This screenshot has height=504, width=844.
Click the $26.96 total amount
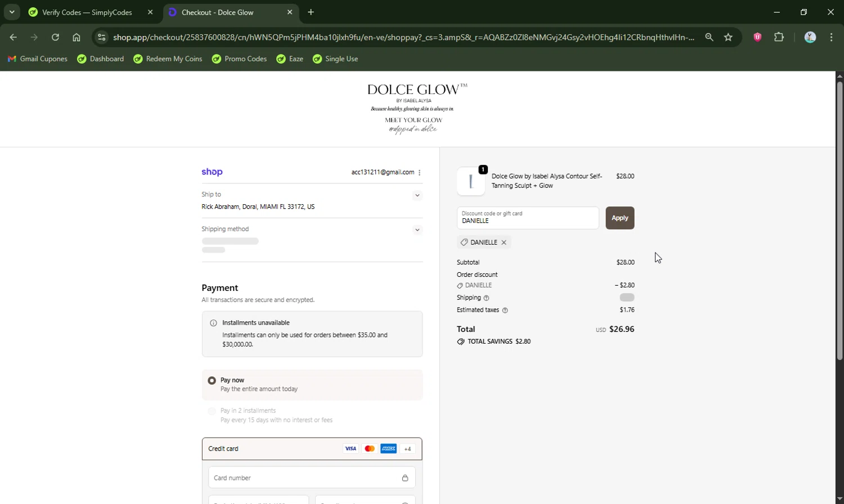point(622,329)
